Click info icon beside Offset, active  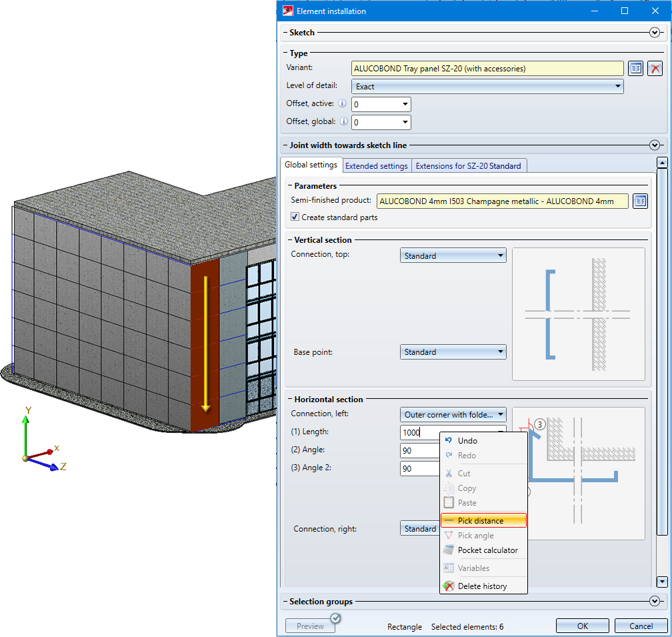(343, 104)
